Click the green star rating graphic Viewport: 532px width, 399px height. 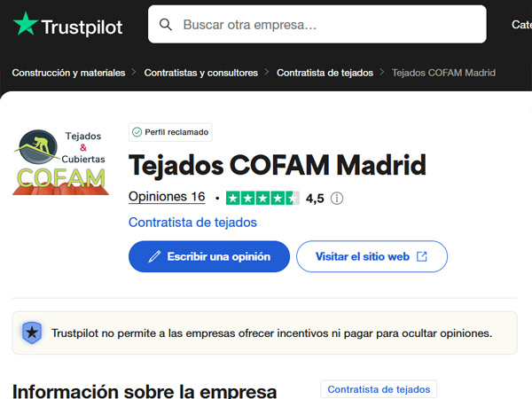click(262, 198)
